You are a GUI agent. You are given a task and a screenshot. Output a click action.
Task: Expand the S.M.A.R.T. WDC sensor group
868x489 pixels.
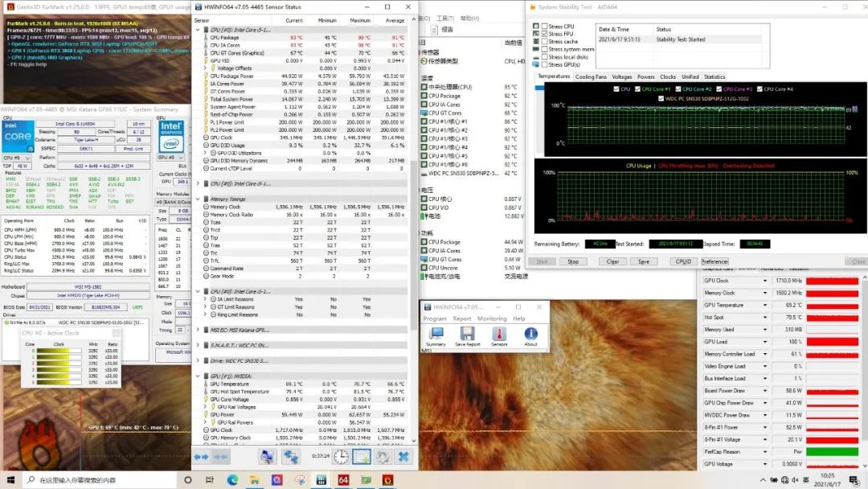tap(199, 345)
